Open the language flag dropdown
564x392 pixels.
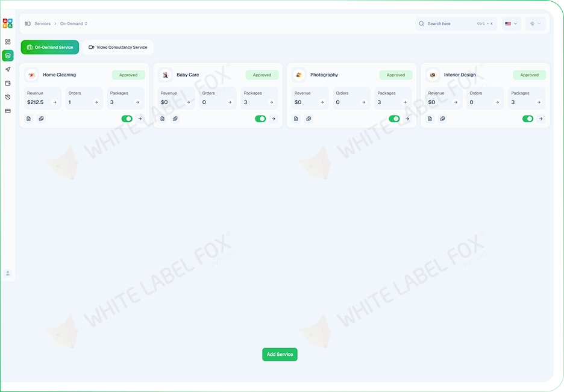click(511, 23)
